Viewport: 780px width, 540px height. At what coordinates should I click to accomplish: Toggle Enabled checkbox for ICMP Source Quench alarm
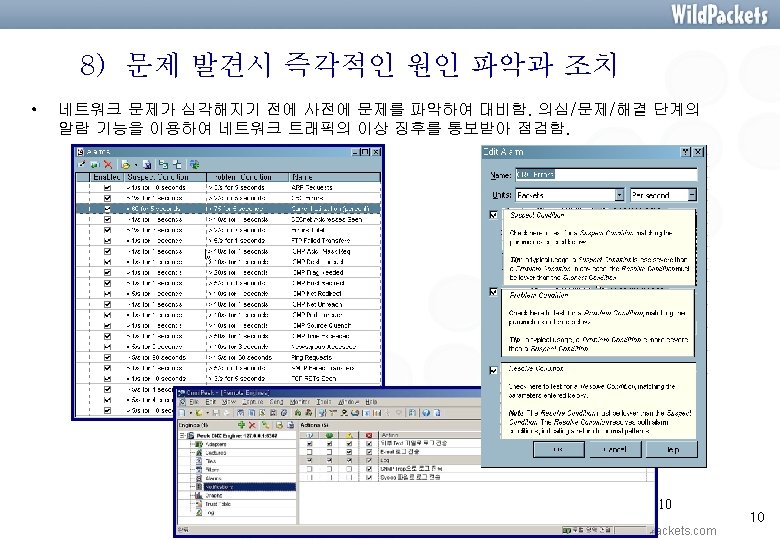click(107, 325)
